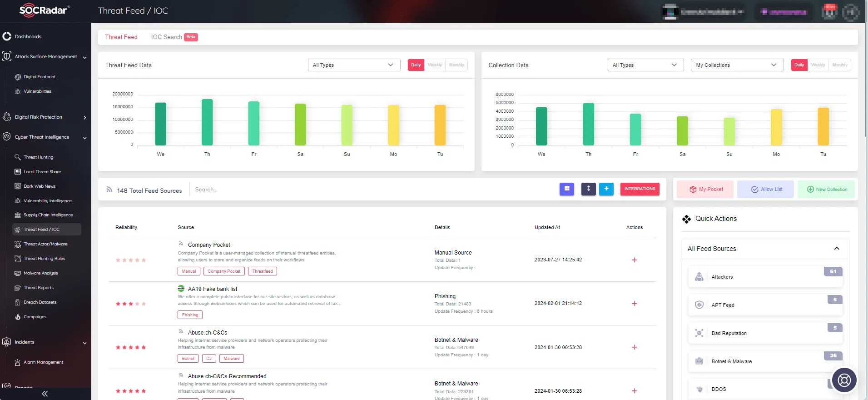The width and height of the screenshot is (868, 400).
Task: Add AA19 Fake bank list via plus
Action: pos(635,304)
